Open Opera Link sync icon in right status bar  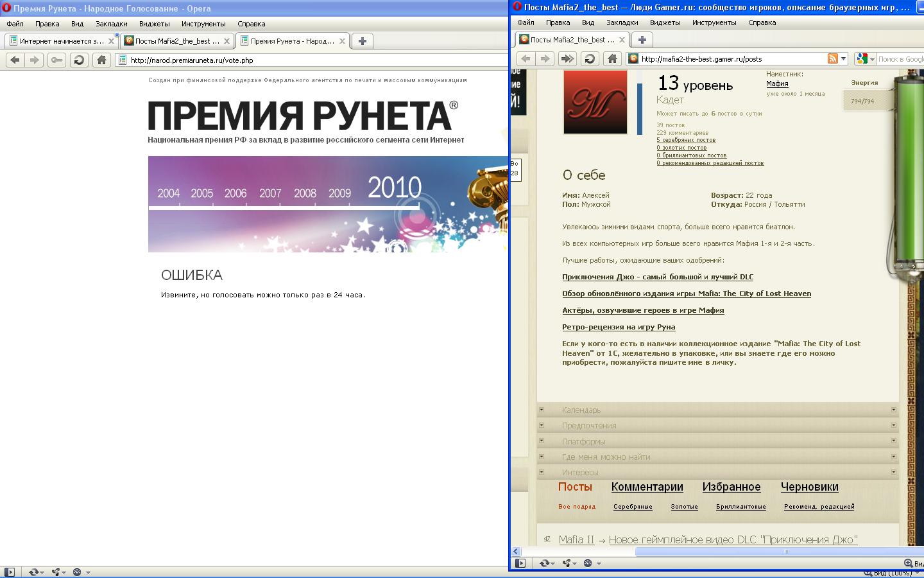click(x=544, y=563)
